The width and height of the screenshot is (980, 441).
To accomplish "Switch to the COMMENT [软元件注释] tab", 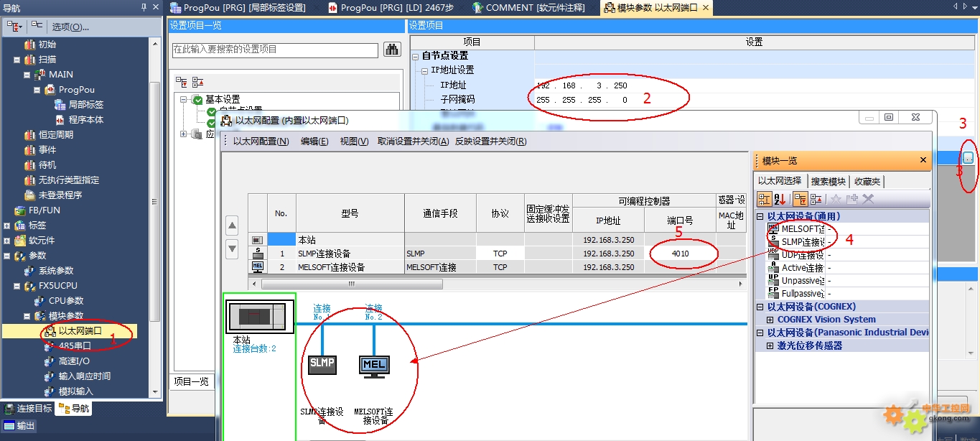I will point(528,8).
